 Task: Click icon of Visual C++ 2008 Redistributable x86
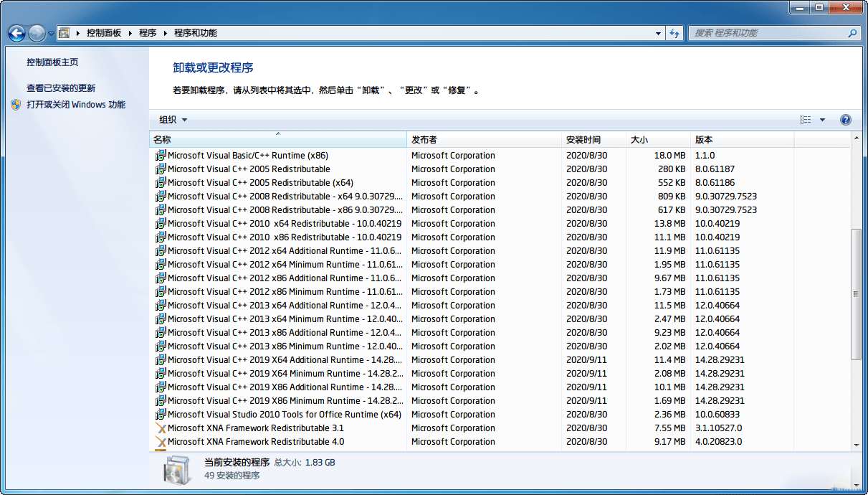(161, 209)
